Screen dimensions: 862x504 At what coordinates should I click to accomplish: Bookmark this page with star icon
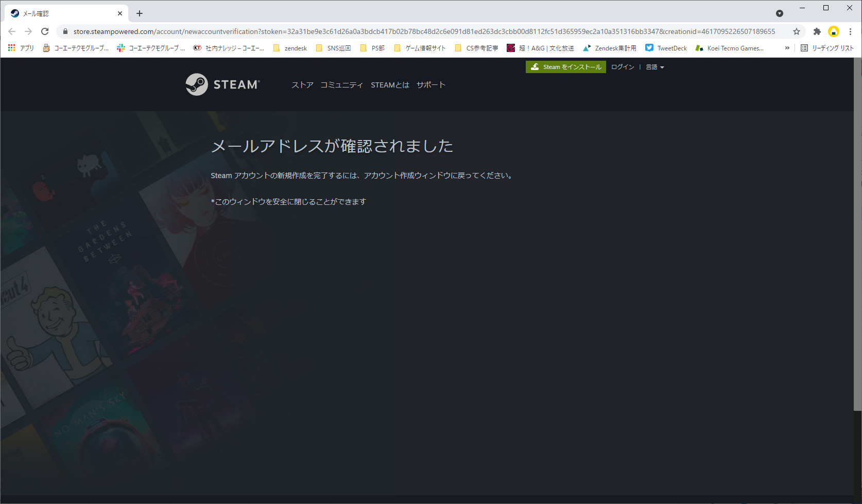point(796,31)
